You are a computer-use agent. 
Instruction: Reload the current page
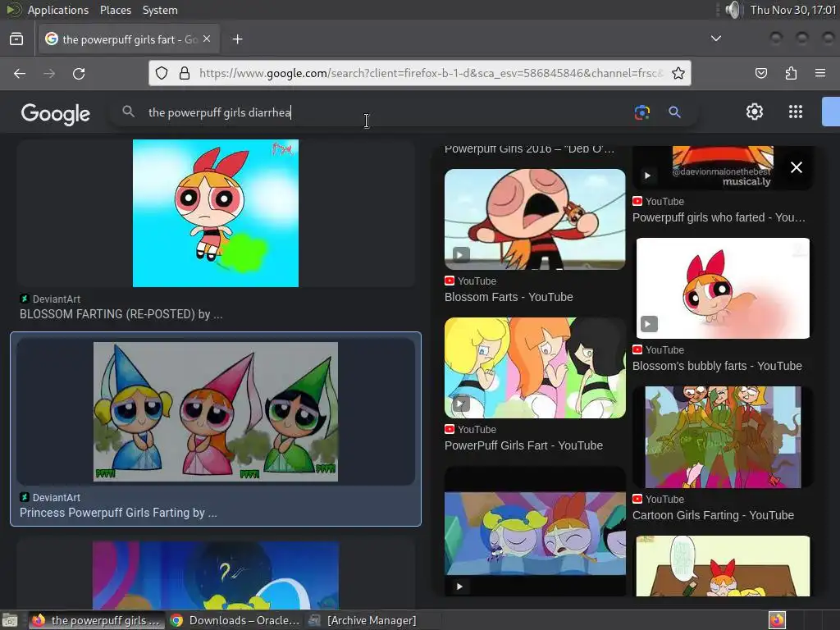pos(79,73)
